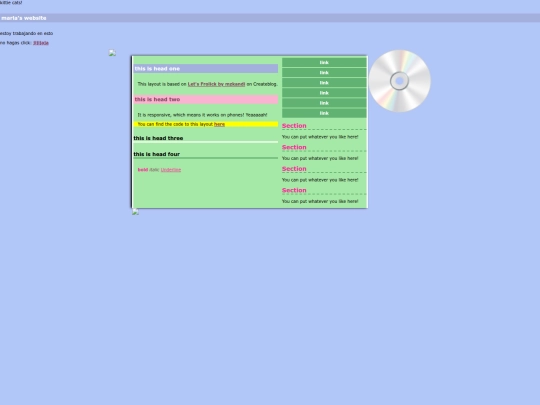Click the 'this is head three' heading
The image size is (540, 405).
206,138
